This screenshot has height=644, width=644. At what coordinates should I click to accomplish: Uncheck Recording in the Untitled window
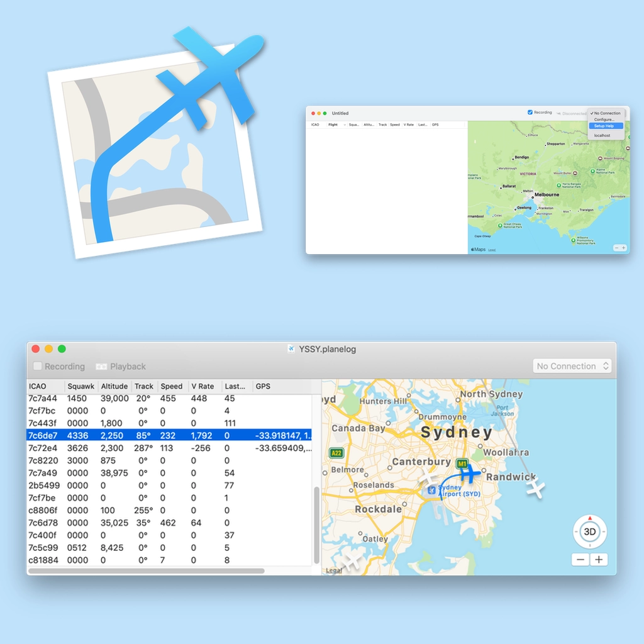click(x=530, y=113)
